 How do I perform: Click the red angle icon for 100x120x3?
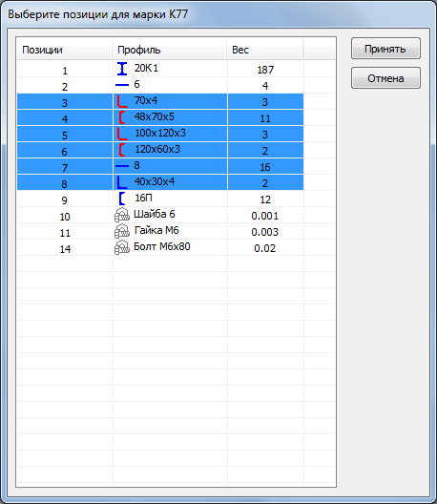point(122,134)
